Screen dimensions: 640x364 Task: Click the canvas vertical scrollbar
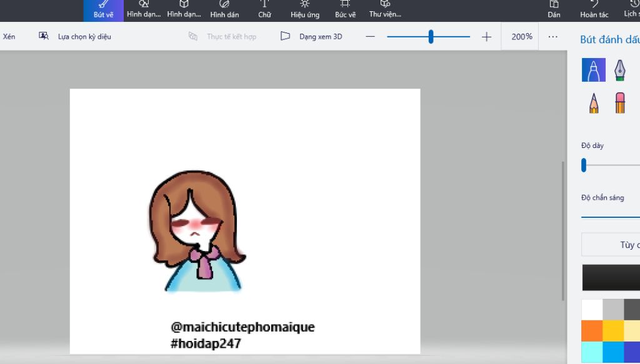[563, 231]
